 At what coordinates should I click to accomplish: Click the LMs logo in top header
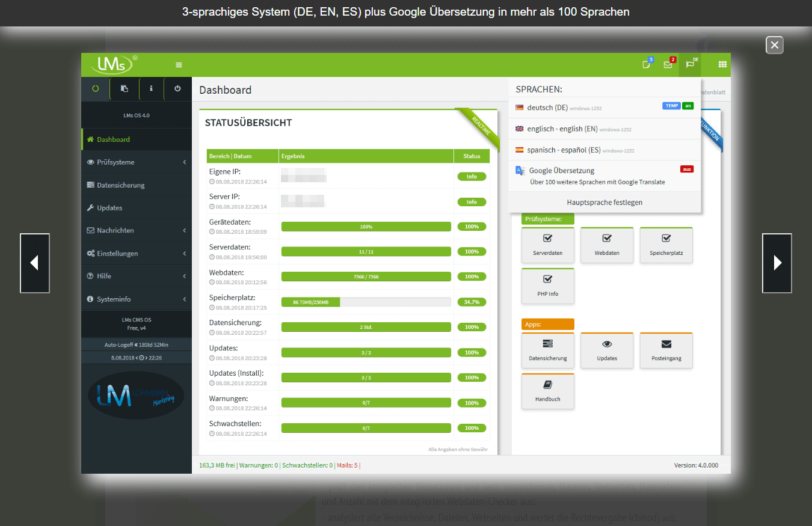114,64
